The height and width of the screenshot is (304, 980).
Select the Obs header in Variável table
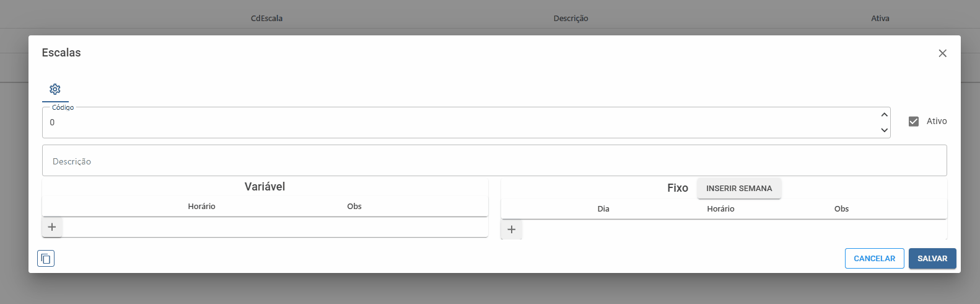[354, 207]
